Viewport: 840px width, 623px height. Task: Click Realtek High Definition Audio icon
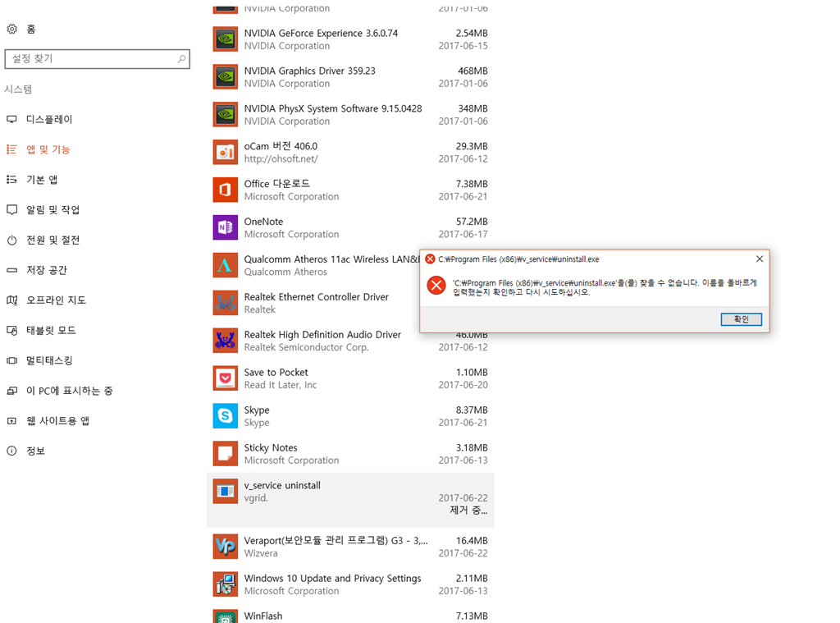click(225, 341)
